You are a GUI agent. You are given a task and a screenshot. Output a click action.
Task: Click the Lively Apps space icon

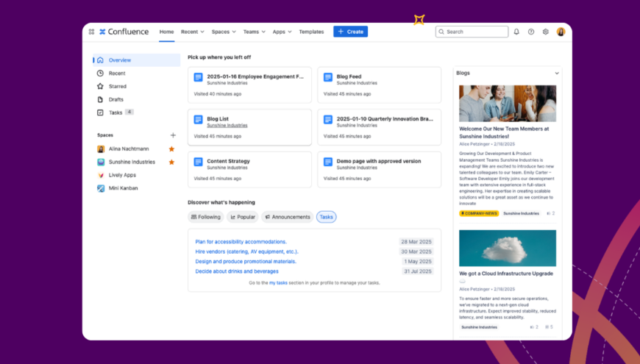[x=101, y=175]
